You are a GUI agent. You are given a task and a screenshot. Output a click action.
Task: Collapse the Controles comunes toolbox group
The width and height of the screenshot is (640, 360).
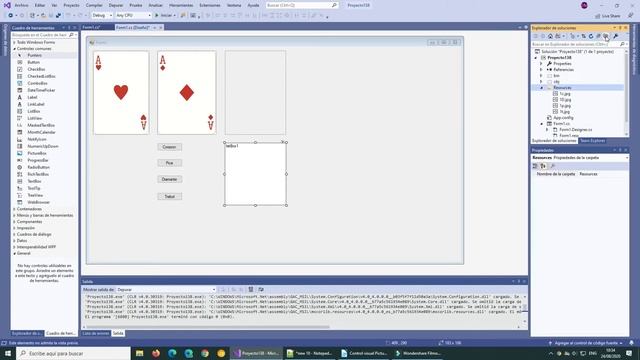pyautogui.click(x=15, y=49)
